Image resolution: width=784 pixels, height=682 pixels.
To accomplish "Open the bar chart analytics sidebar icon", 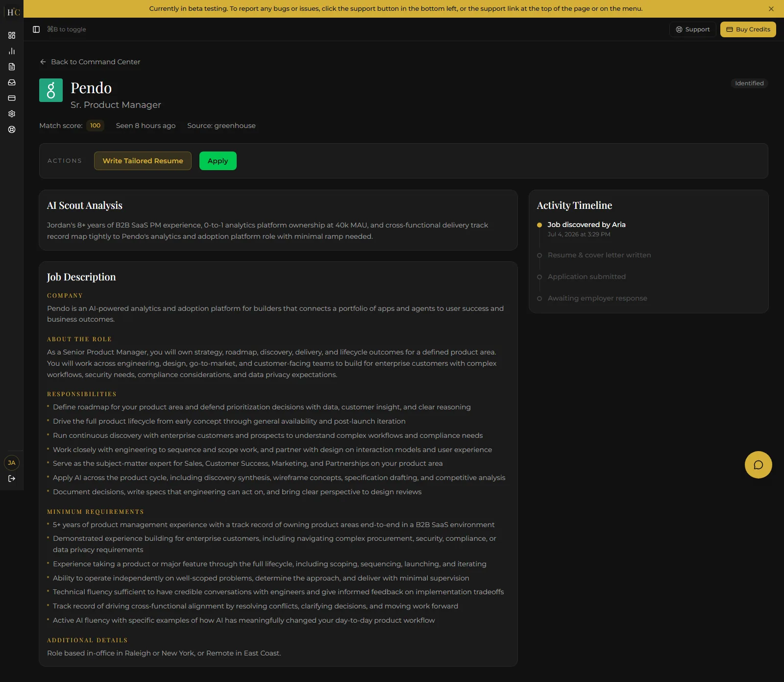I will (12, 51).
